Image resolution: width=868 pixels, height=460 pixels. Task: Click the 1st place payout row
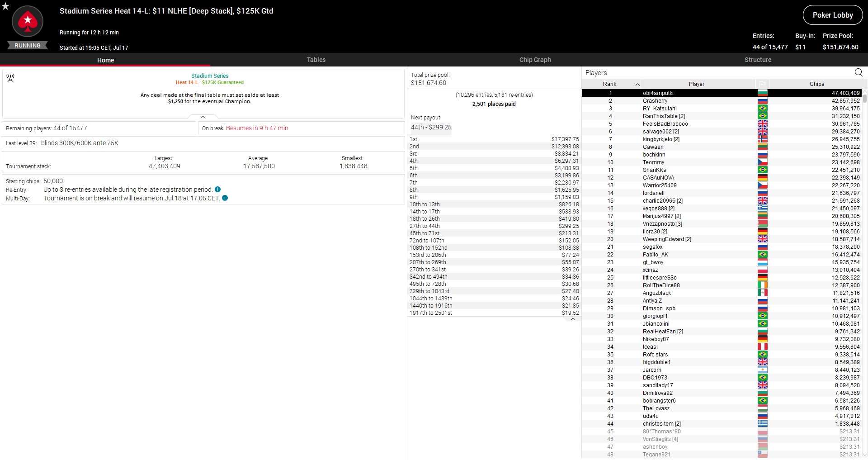[x=494, y=139]
